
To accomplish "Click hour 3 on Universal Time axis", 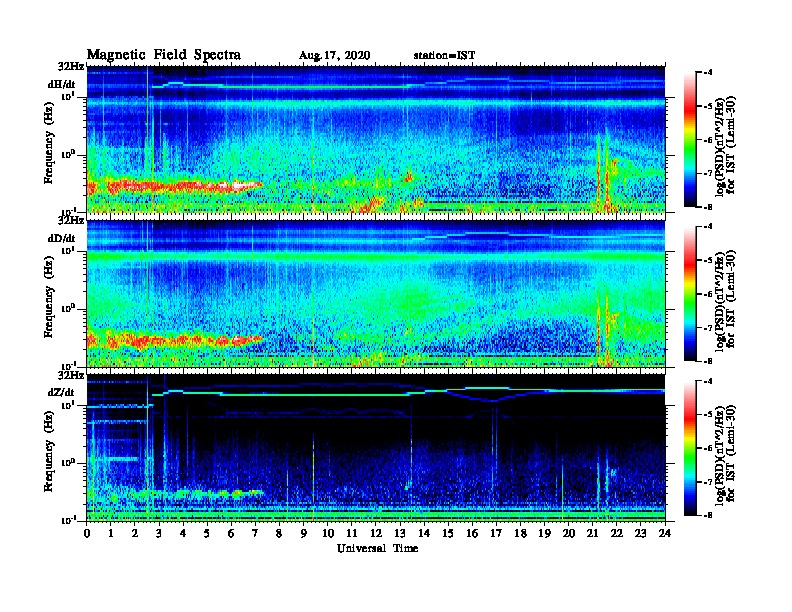I will [159, 534].
